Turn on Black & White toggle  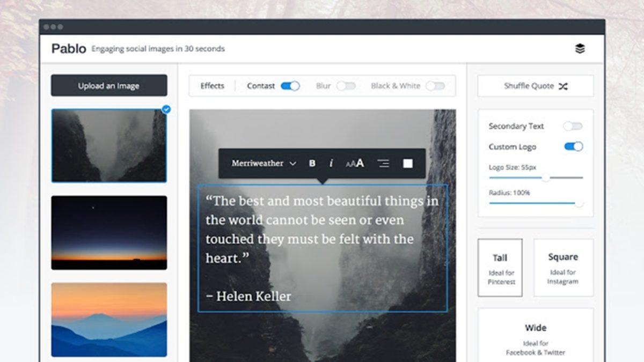[435, 86]
